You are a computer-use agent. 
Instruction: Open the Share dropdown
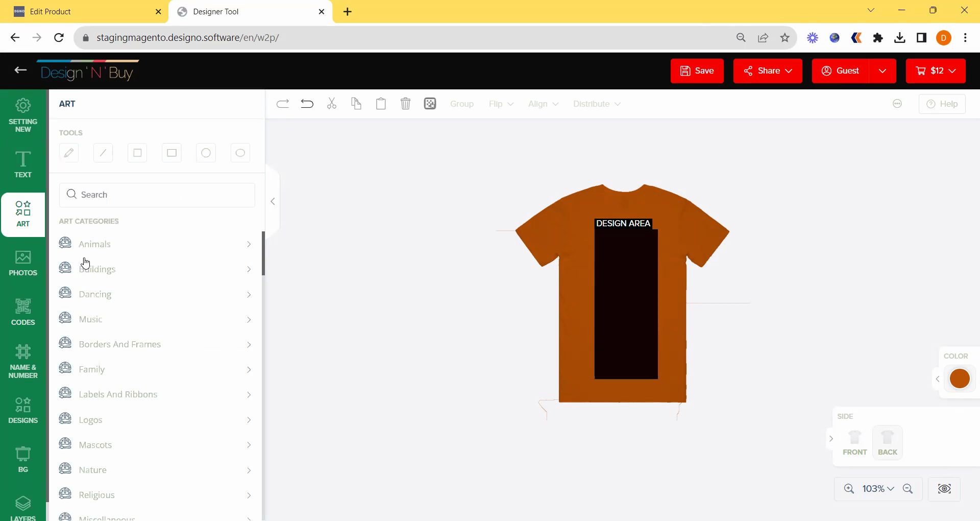768,70
